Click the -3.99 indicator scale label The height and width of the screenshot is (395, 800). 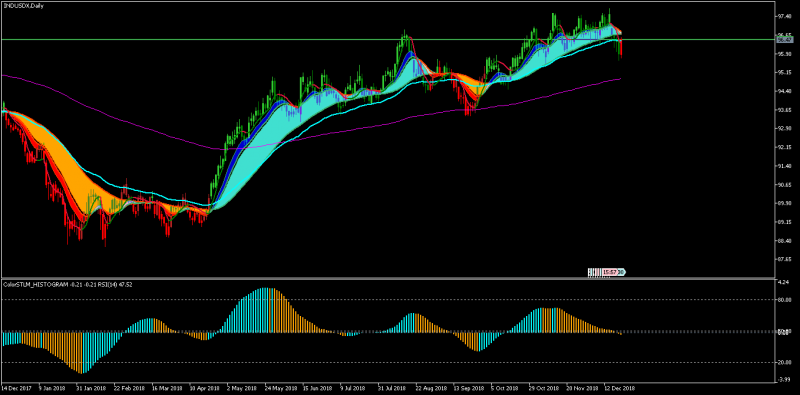tap(783, 380)
